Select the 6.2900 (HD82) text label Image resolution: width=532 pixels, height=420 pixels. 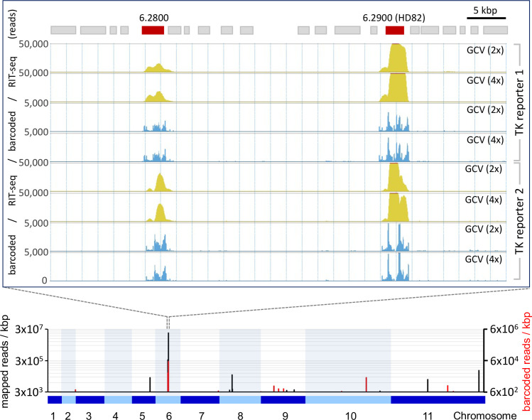click(393, 18)
